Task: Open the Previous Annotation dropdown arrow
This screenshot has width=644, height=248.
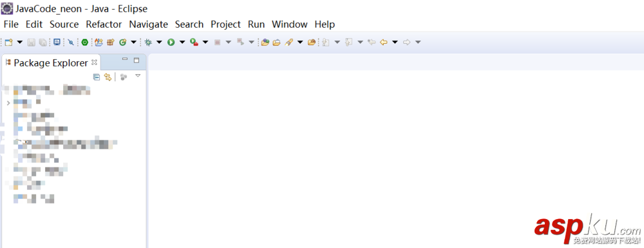Action: click(x=360, y=42)
